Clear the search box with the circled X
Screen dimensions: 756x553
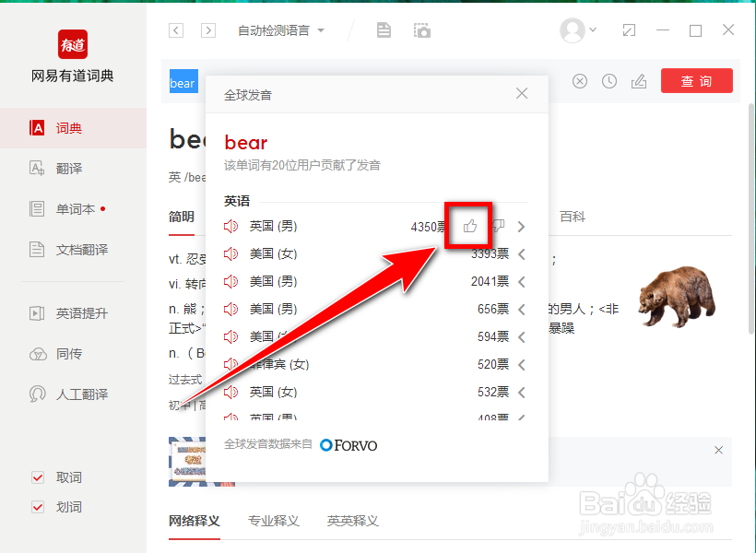(580, 81)
